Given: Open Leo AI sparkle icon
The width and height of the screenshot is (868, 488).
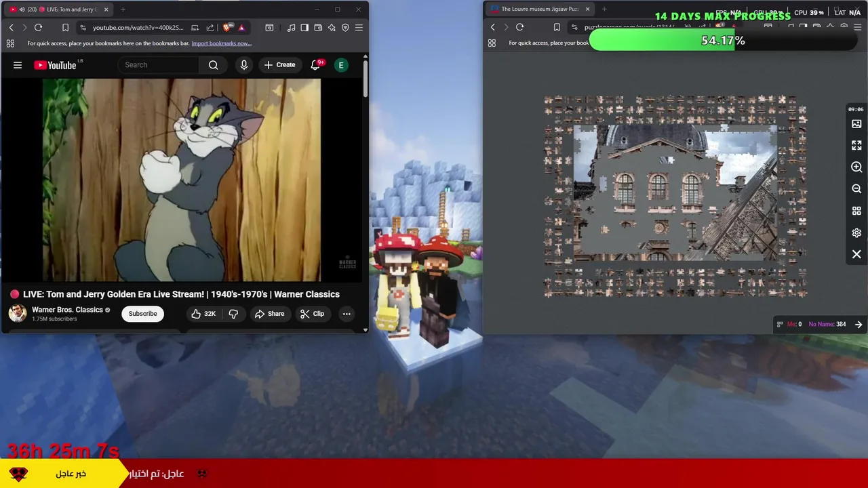Looking at the screenshot, I should tap(332, 28).
